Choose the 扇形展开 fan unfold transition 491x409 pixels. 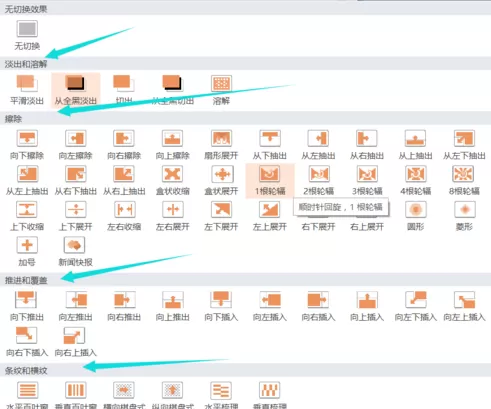221,145
